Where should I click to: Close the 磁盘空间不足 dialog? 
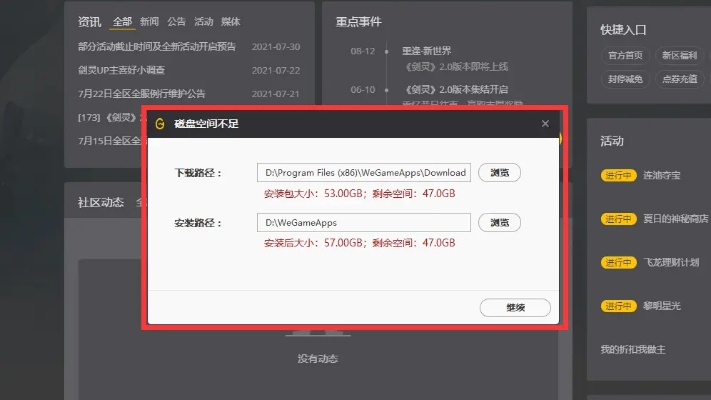[x=545, y=124]
